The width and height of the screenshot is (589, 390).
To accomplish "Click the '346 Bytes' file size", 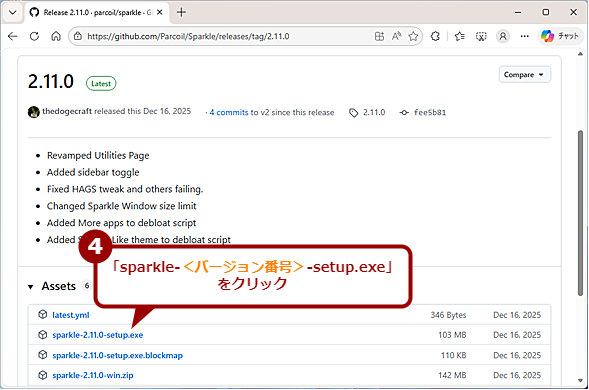I will (x=449, y=315).
